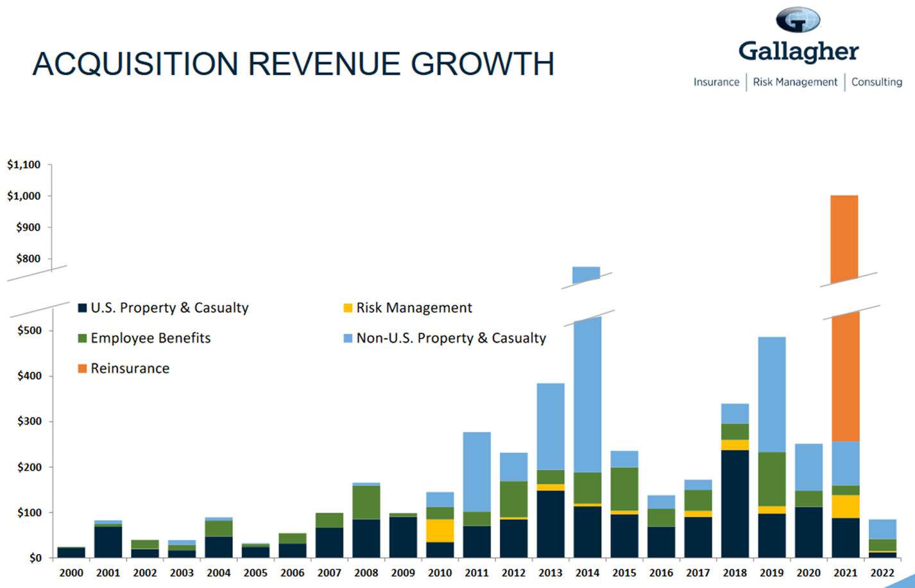Viewport: 915px width, 588px height.
Task: Click the green segment of the 2008 bar
Action: click(366, 502)
